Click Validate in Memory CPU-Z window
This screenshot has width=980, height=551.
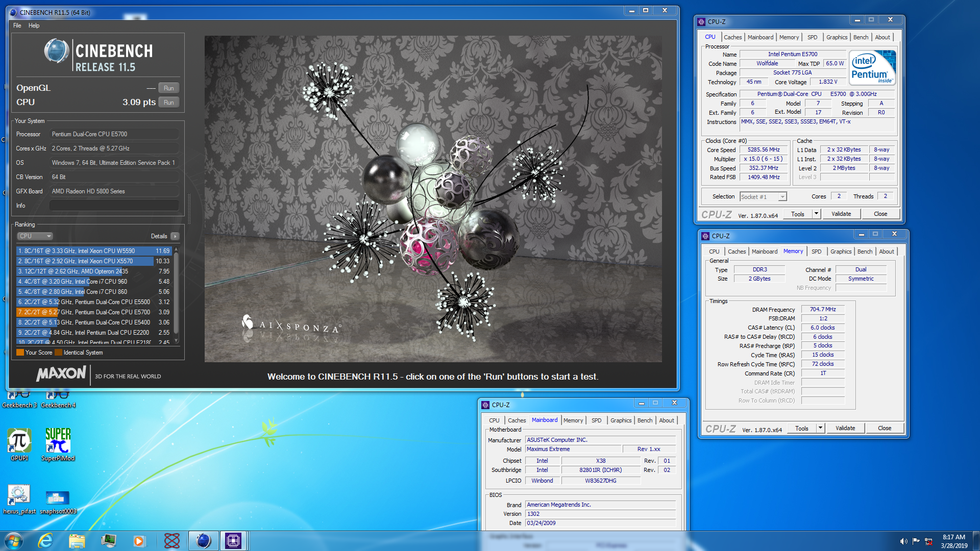845,428
